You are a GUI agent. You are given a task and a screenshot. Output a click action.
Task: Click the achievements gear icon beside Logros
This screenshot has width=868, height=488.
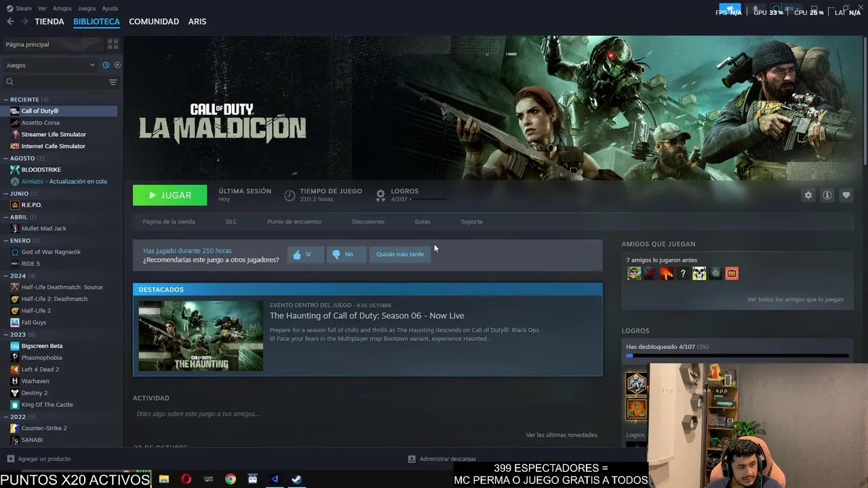coord(380,195)
